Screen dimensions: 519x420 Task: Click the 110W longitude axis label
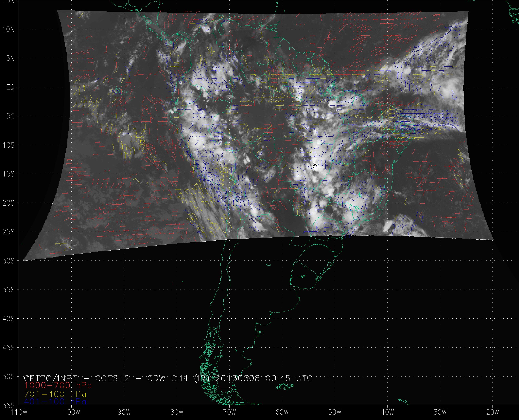(x=19, y=412)
